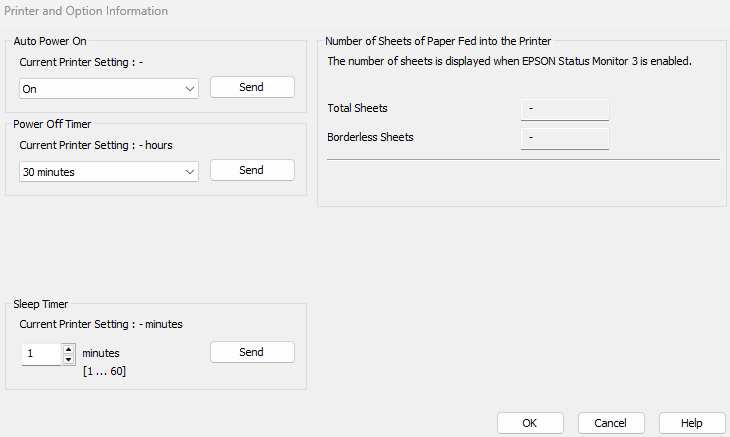
Task: Click the OK button
Action: [x=530, y=423]
